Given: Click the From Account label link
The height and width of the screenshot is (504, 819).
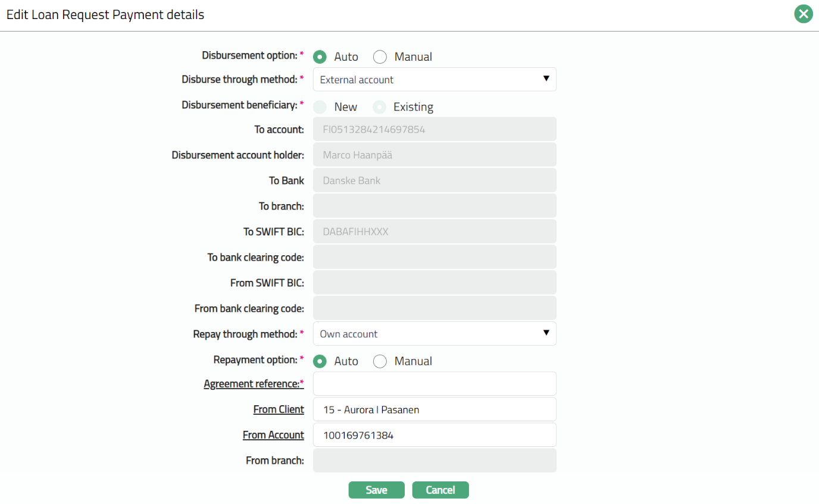Looking at the screenshot, I should [x=273, y=435].
